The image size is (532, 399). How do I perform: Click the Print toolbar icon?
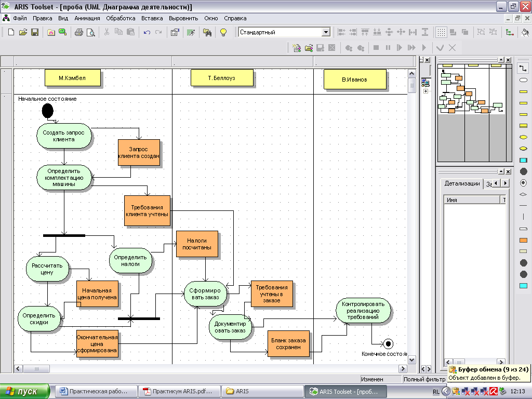pos(79,32)
